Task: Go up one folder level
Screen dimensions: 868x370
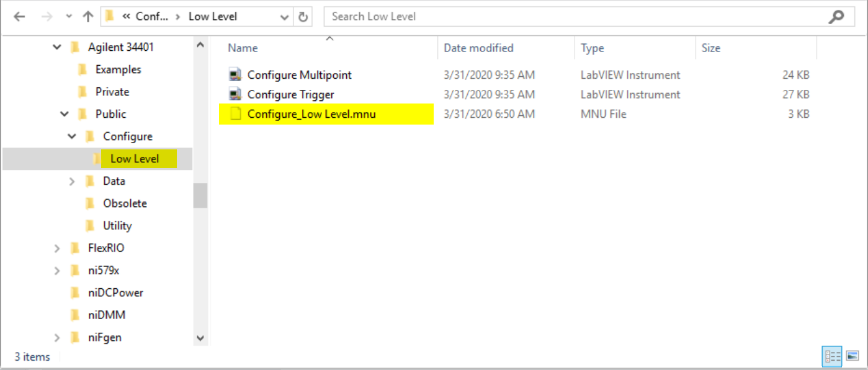Action: 87,17
